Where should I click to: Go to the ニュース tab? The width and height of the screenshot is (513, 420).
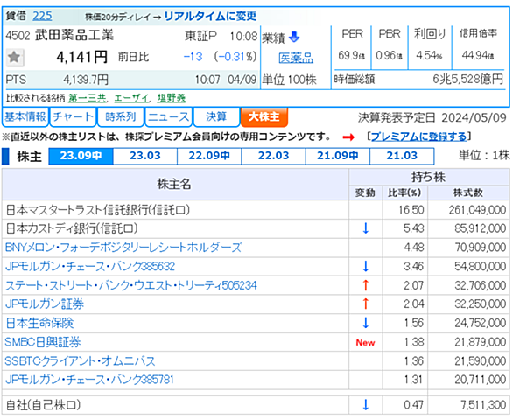coord(168,116)
